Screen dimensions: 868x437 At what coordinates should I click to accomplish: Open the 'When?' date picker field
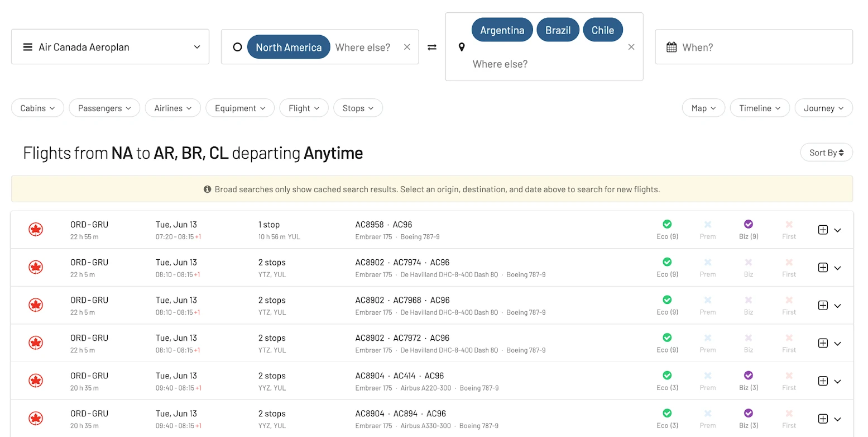754,47
